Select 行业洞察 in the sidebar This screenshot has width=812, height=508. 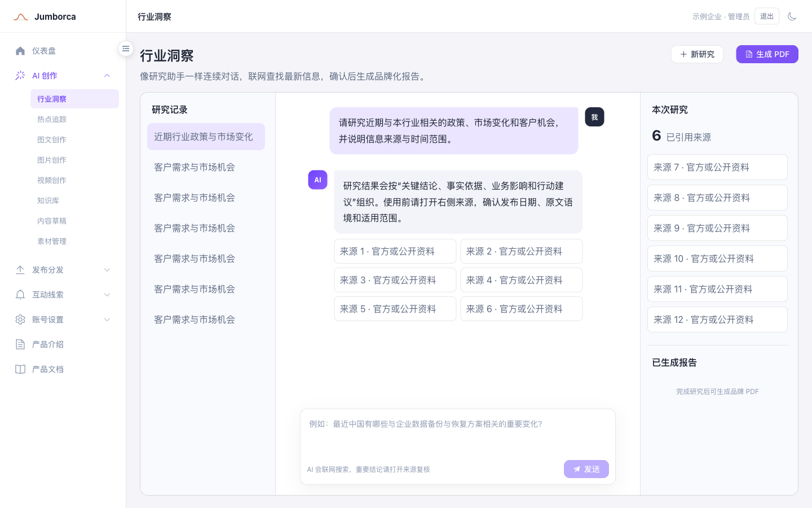click(x=74, y=99)
